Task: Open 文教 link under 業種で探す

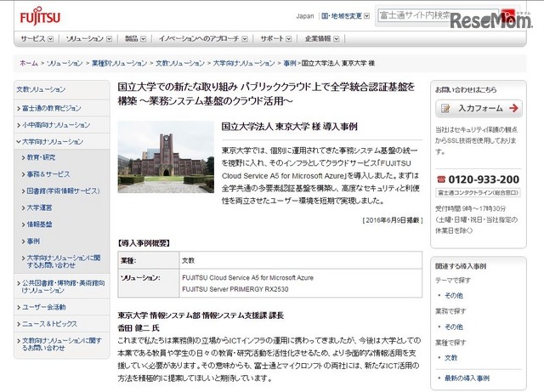Action: point(451,358)
